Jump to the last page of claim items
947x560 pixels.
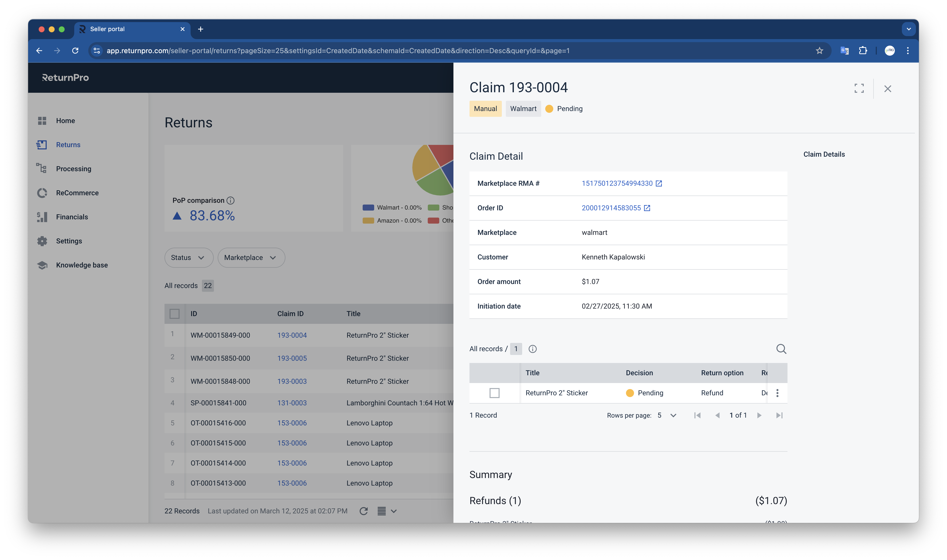[779, 415]
